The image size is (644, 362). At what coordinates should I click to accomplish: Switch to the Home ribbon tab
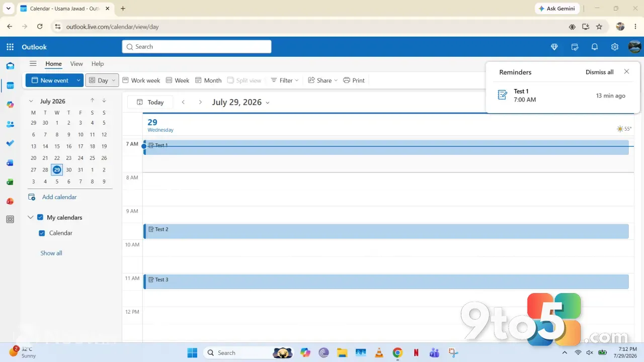(x=53, y=64)
